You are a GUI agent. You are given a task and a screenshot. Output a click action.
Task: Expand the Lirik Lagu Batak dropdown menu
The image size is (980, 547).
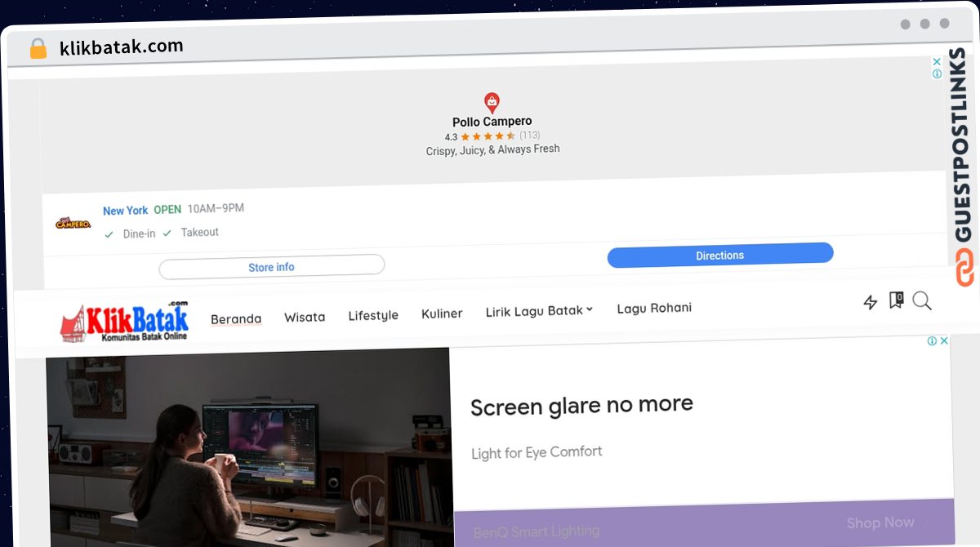coord(539,311)
